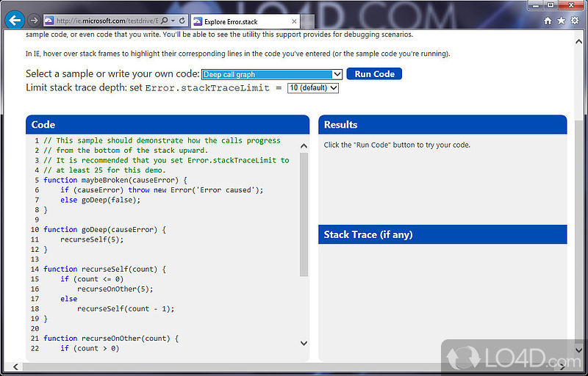Open the Home page icon
Image resolution: width=588 pixels, height=376 pixels.
tap(548, 21)
